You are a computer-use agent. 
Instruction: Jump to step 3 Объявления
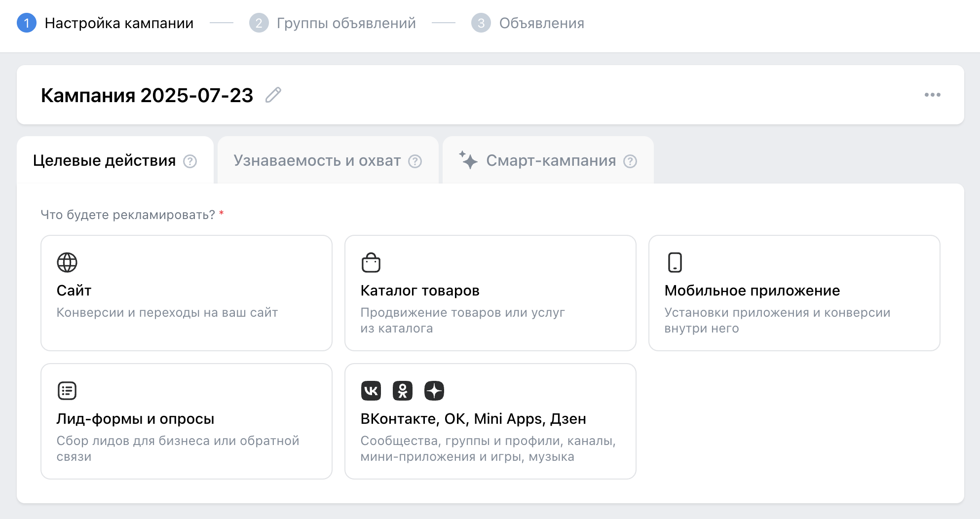click(541, 23)
